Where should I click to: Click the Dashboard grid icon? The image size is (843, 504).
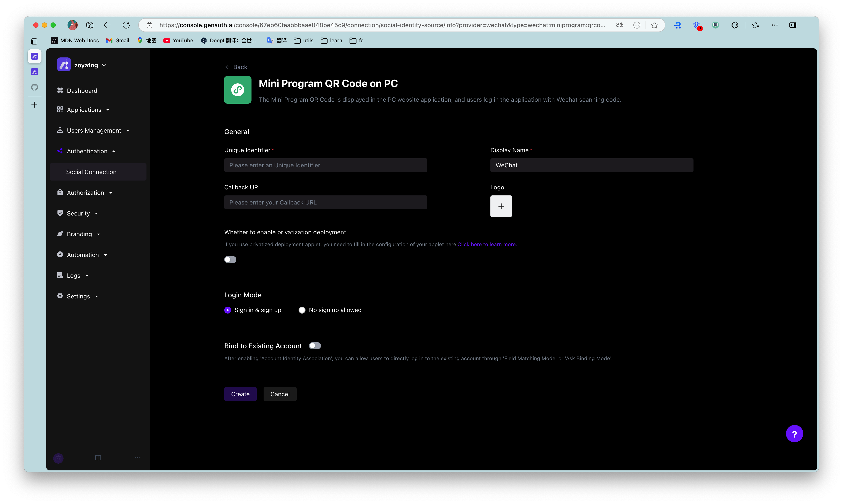click(60, 90)
